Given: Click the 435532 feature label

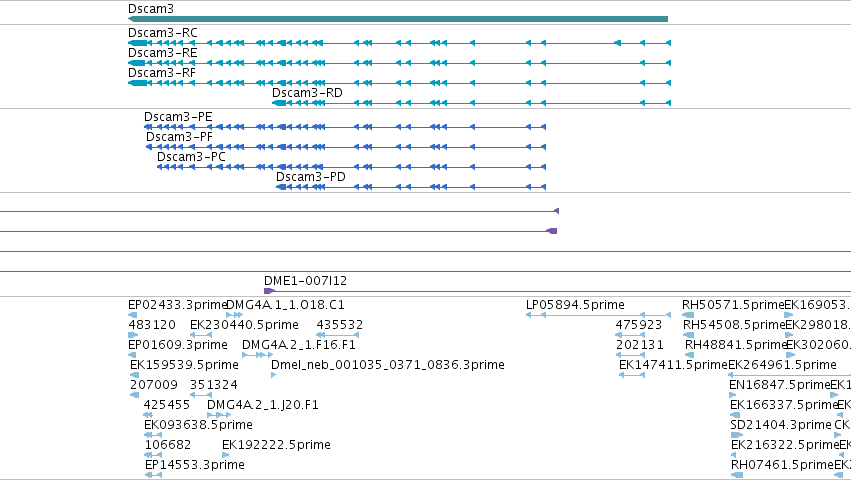Looking at the screenshot, I should pos(340,325).
